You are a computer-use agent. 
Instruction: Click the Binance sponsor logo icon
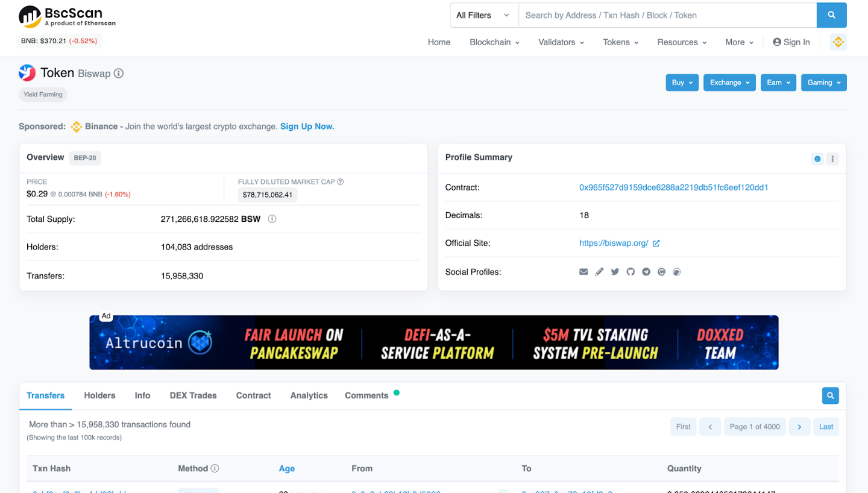pos(76,127)
